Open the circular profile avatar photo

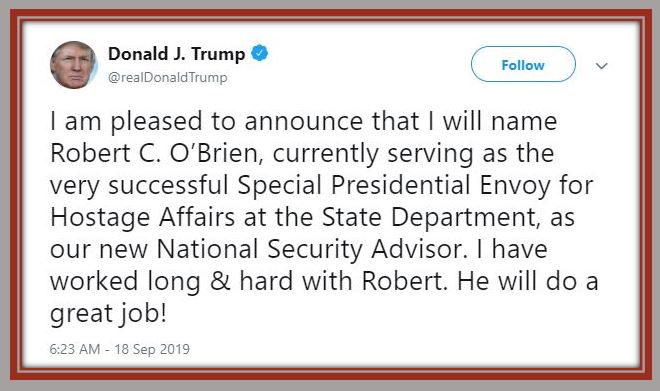point(74,65)
